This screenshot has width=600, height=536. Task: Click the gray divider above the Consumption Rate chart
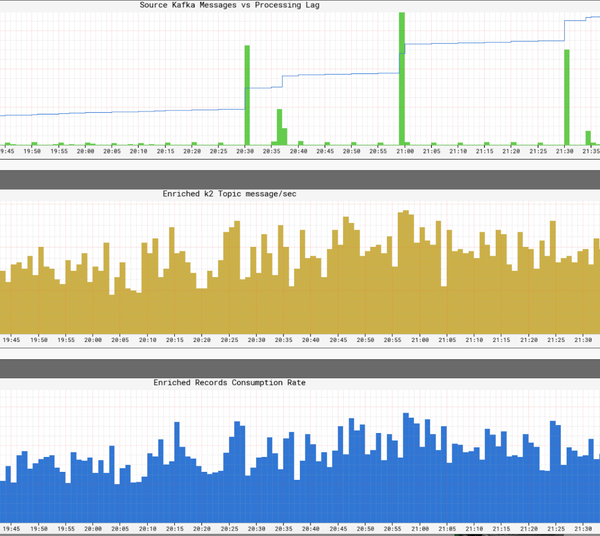point(300,368)
